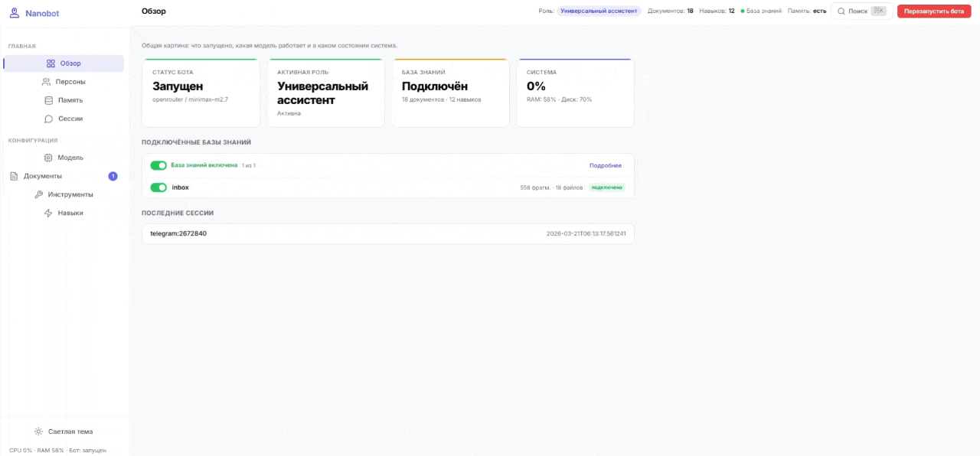Select the Обзор grid icon in sidebar

pyautogui.click(x=51, y=63)
